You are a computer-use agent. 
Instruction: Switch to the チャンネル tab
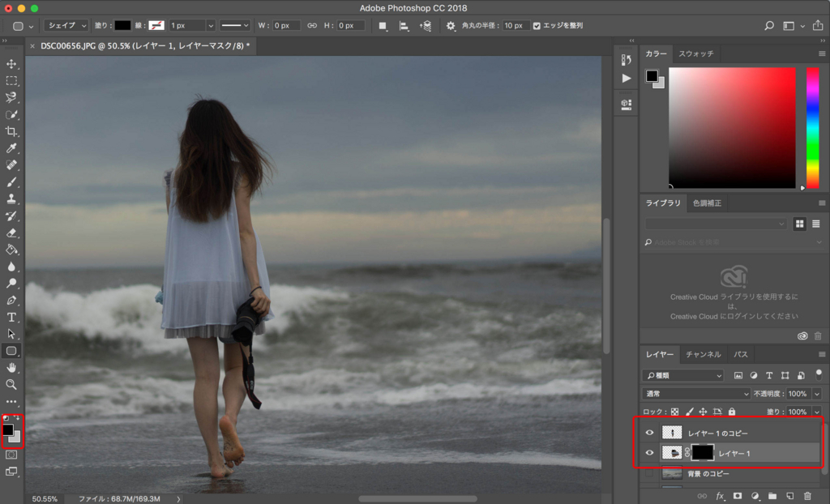tap(703, 355)
